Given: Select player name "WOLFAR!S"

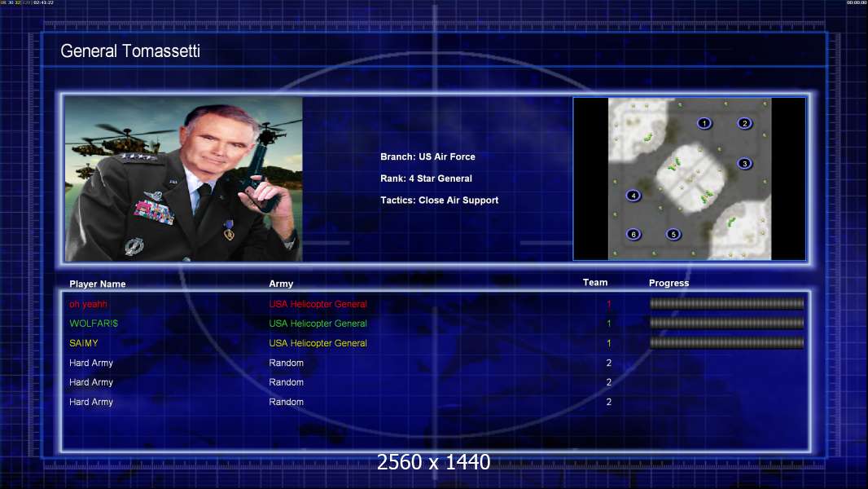Looking at the screenshot, I should click(94, 324).
